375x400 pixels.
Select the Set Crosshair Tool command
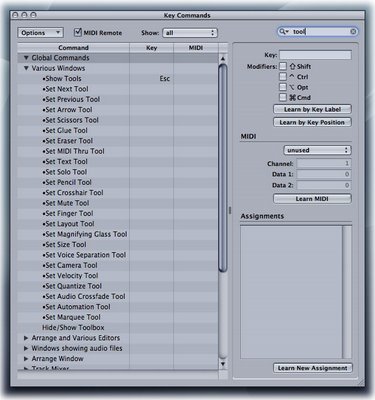tap(73, 193)
